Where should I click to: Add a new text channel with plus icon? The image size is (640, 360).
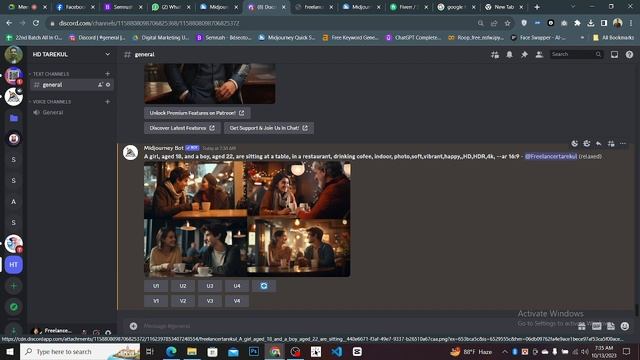pyautogui.click(x=107, y=74)
